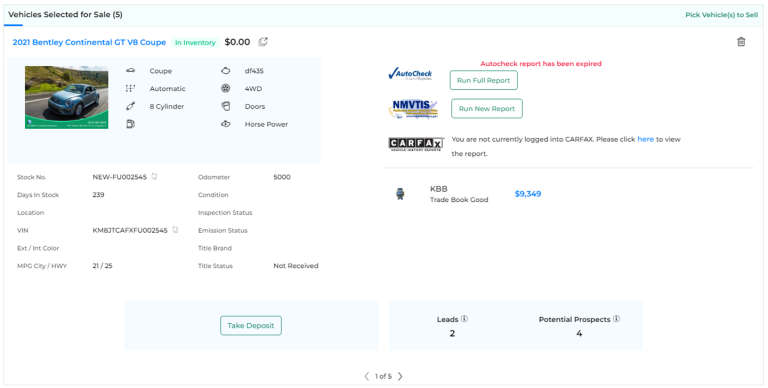The image size is (768, 388).
Task: Click Days In Stock value 239
Action: coord(98,194)
